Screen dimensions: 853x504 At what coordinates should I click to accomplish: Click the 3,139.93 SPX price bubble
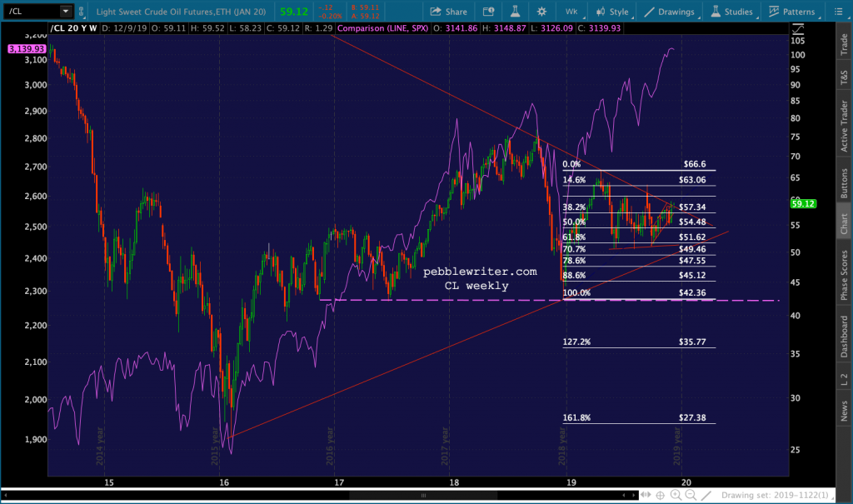coord(26,49)
